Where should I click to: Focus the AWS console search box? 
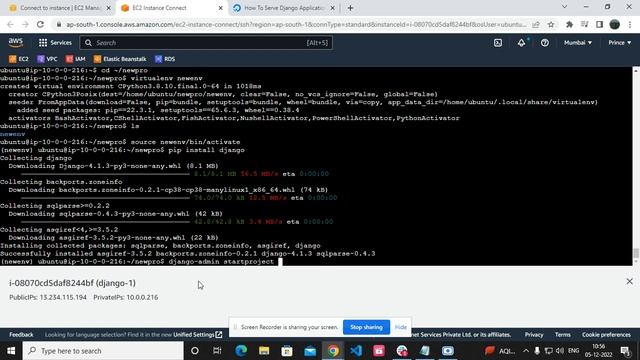(206, 42)
